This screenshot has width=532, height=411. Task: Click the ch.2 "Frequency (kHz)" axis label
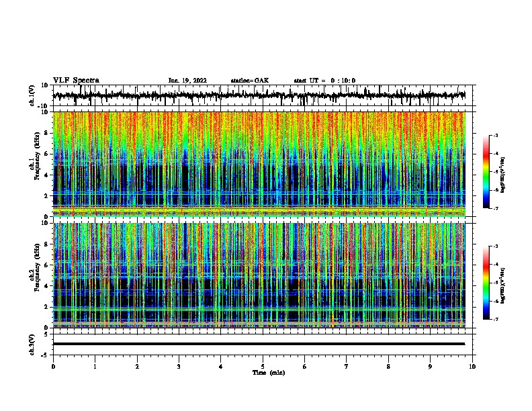click(37, 267)
